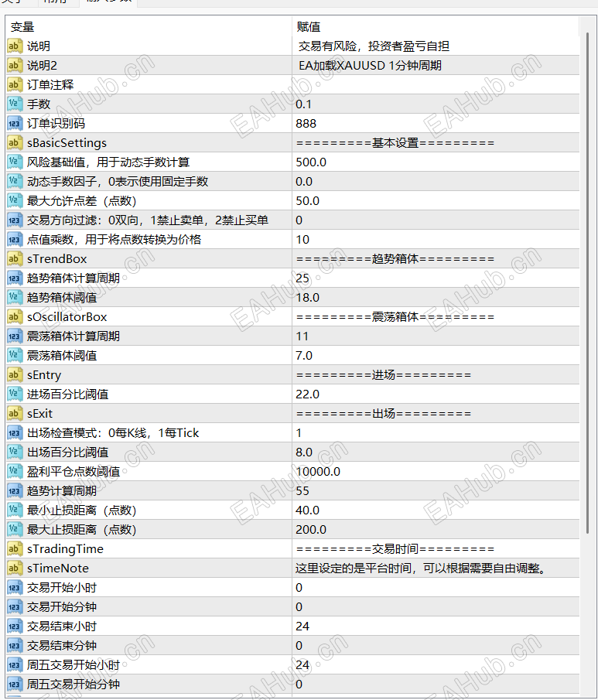Viewport: 598px width, 700px height.
Task: Select the icon next to sTradingTime
Action: pos(14,549)
